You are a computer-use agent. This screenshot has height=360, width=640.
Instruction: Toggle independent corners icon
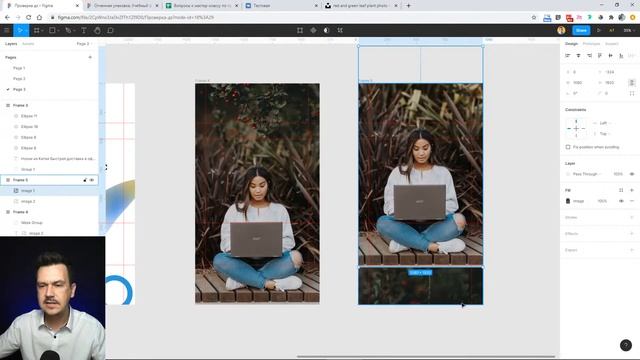coord(632,93)
